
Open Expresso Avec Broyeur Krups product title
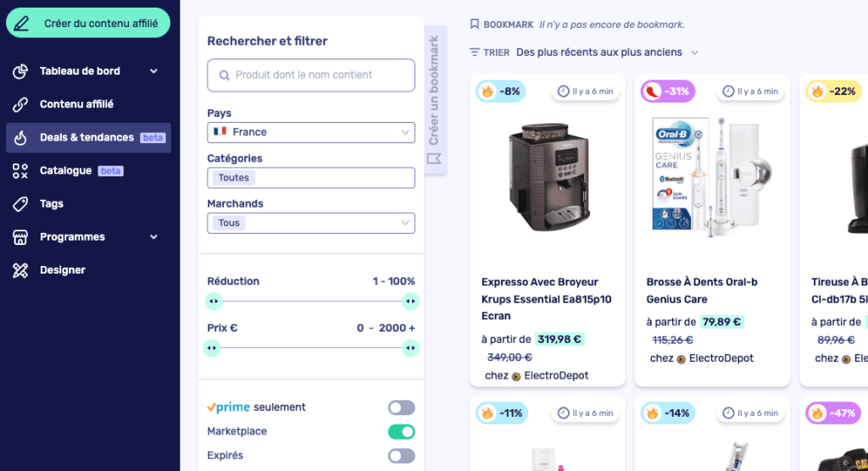pos(547,299)
